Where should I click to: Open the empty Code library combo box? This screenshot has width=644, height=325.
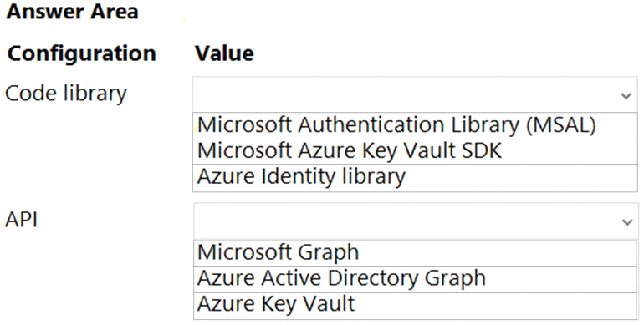(415, 94)
